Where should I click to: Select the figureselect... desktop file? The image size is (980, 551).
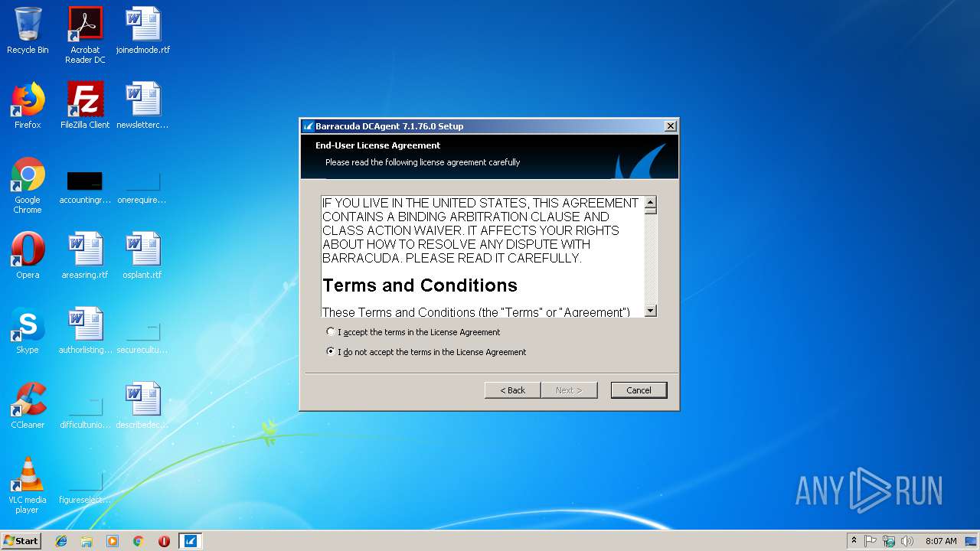pos(85,487)
